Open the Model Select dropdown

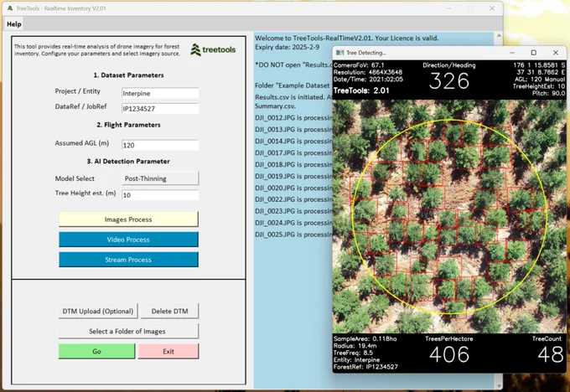pos(160,178)
